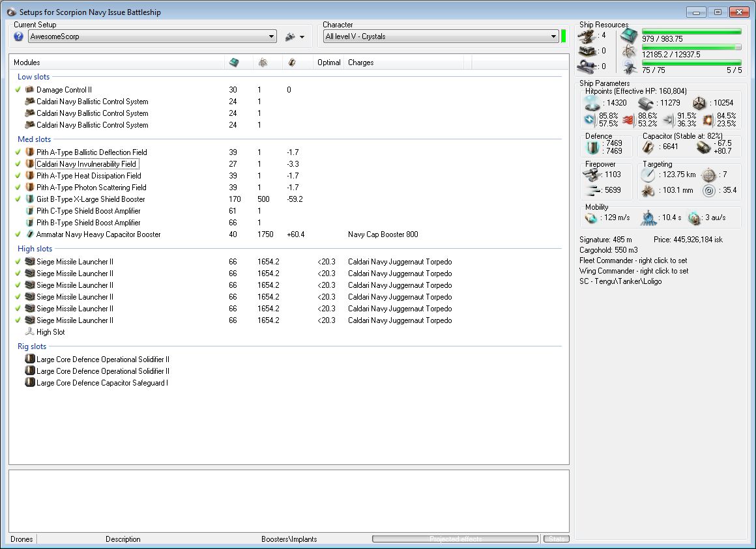
Task: Click the Stats button
Action: (x=557, y=539)
